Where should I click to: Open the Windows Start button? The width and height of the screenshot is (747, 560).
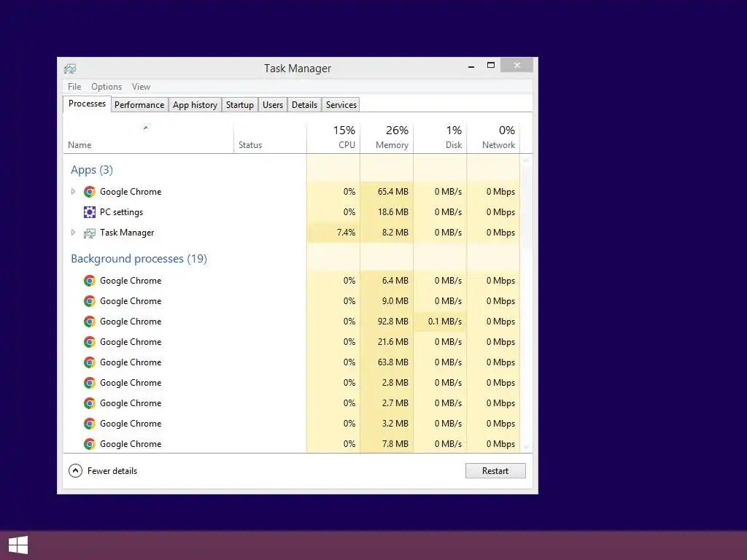coord(18,545)
